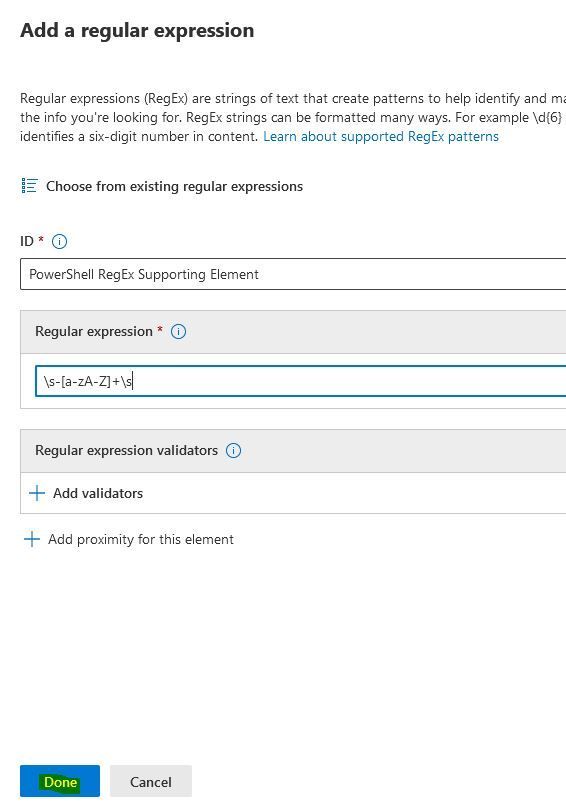
Task: Click into the regular expression pattern field
Action: tap(301, 381)
